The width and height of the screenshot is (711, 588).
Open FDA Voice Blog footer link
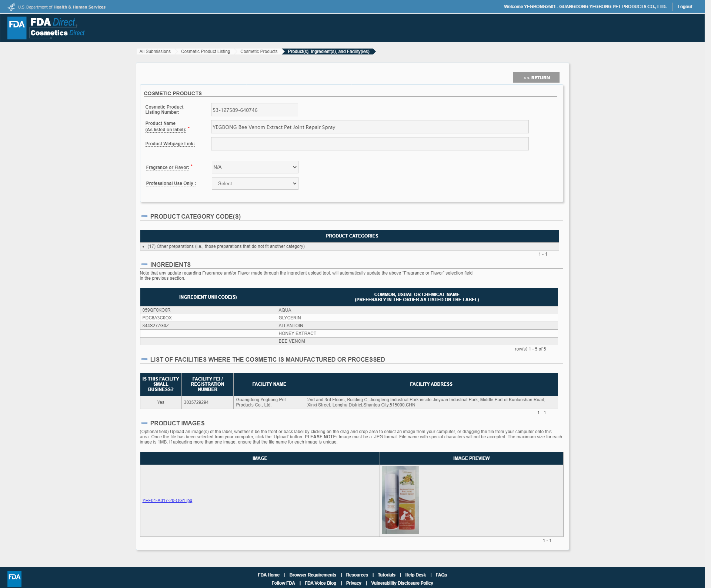[320, 583]
